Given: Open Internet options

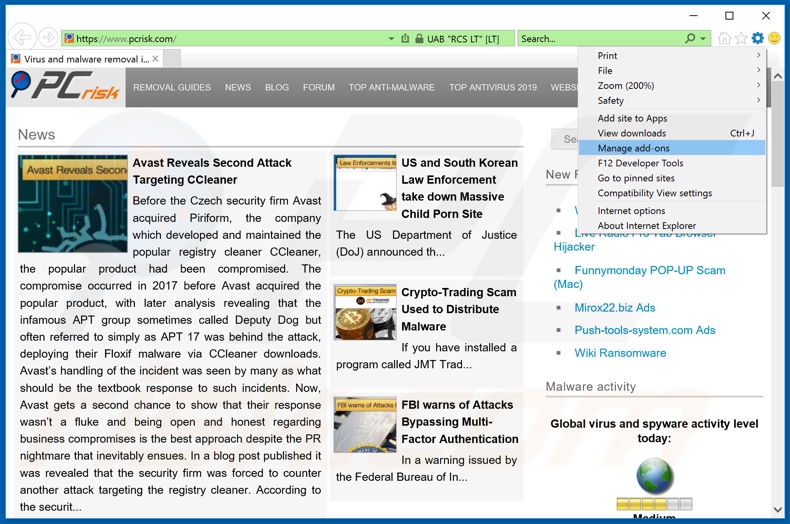Looking at the screenshot, I should tap(672, 211).
